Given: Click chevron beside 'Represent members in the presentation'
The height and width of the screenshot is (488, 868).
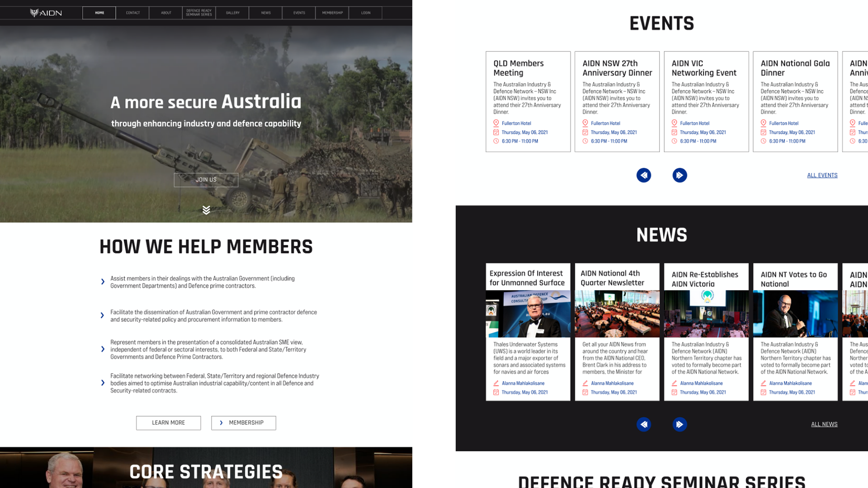Looking at the screenshot, I should 103,349.
